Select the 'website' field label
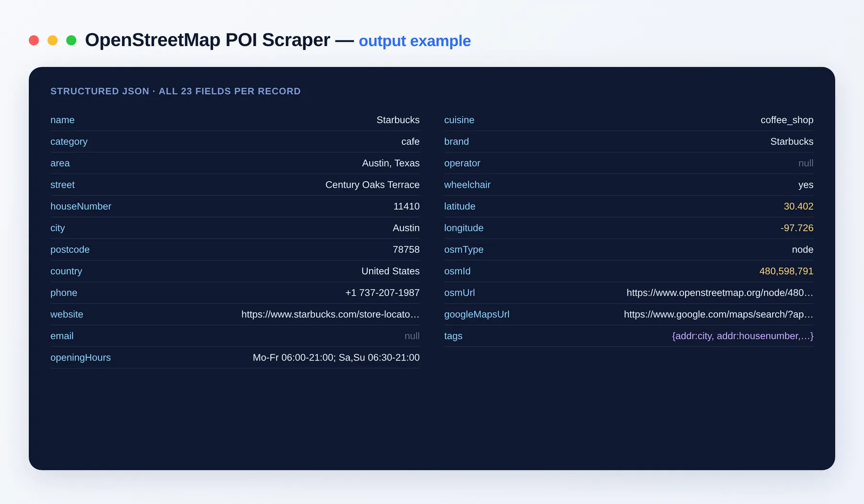The image size is (864, 504). click(67, 314)
